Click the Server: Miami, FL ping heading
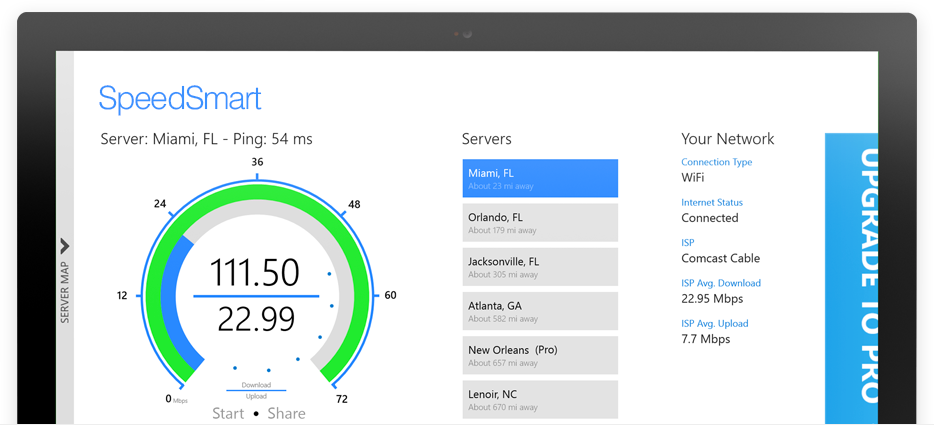934x425 pixels. tap(207, 139)
